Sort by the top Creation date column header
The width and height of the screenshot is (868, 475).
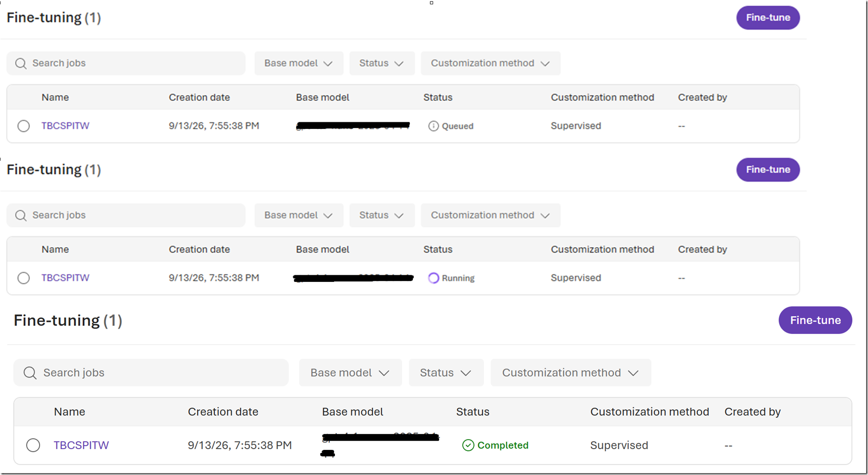(199, 98)
